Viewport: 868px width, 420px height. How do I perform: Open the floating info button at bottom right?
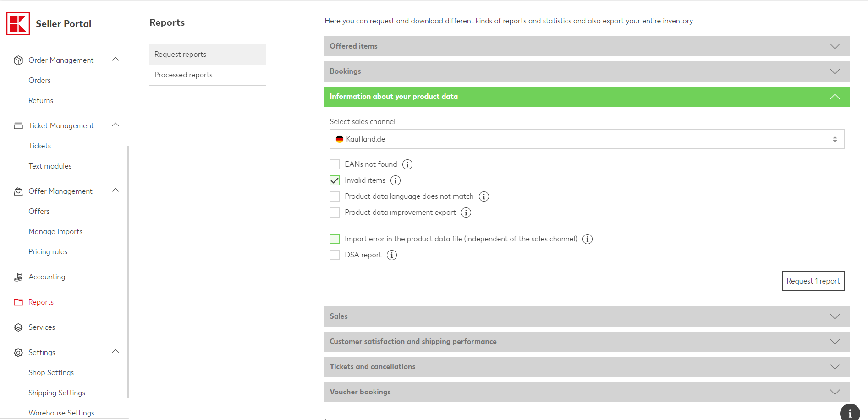850,413
